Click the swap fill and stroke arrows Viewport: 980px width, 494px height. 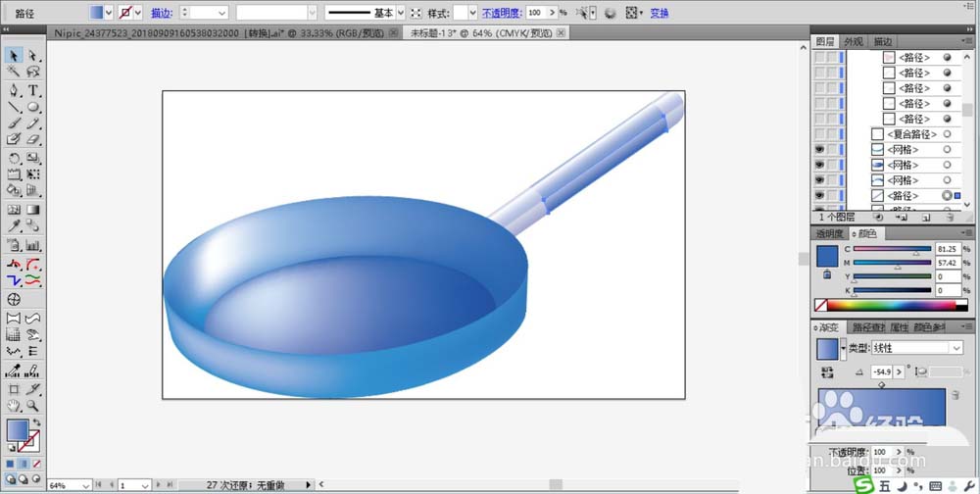point(36,422)
